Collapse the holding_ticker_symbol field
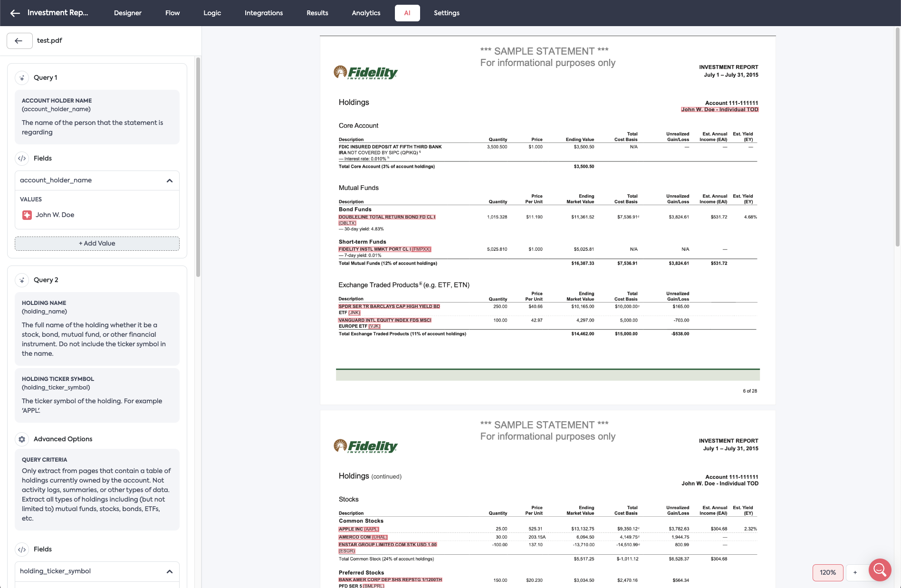This screenshot has height=588, width=901. (170, 571)
